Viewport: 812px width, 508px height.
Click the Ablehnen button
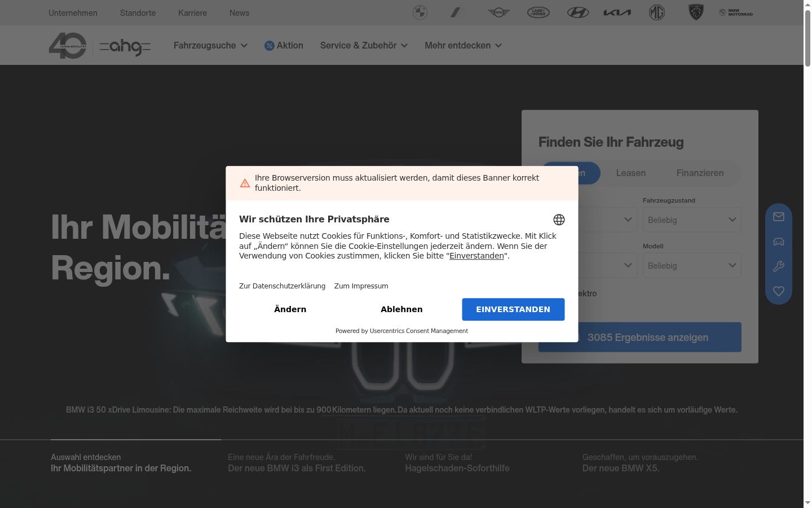(x=401, y=309)
